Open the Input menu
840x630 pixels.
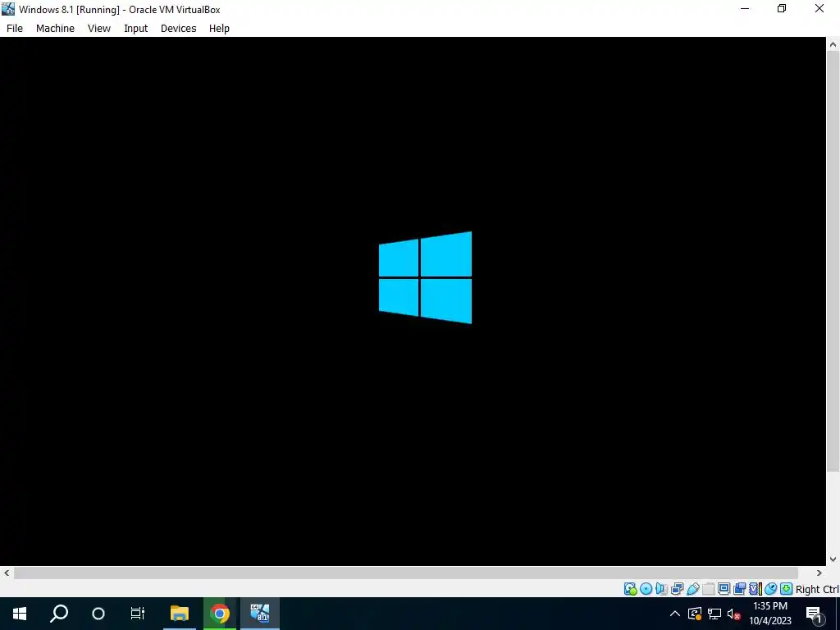click(135, 29)
